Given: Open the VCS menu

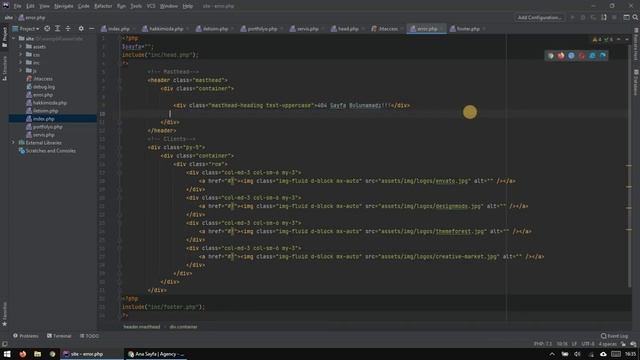Looking at the screenshot, I should coord(151,6).
